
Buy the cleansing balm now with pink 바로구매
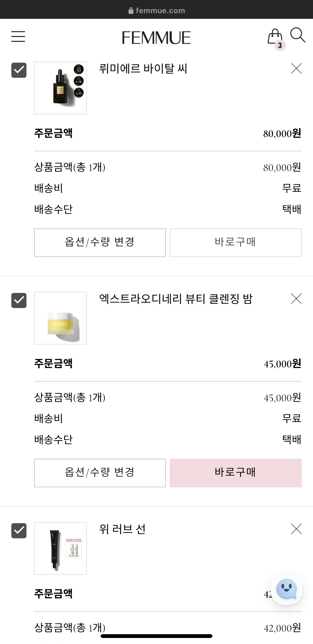(236, 473)
